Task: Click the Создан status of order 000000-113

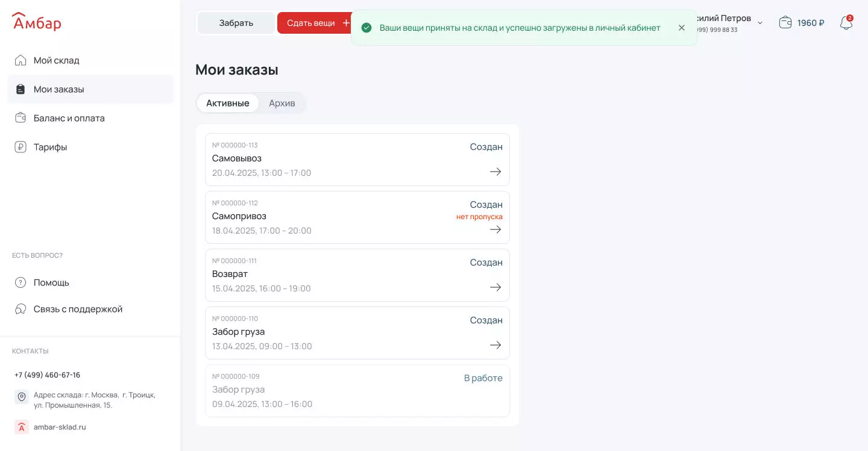Action: [x=486, y=147]
